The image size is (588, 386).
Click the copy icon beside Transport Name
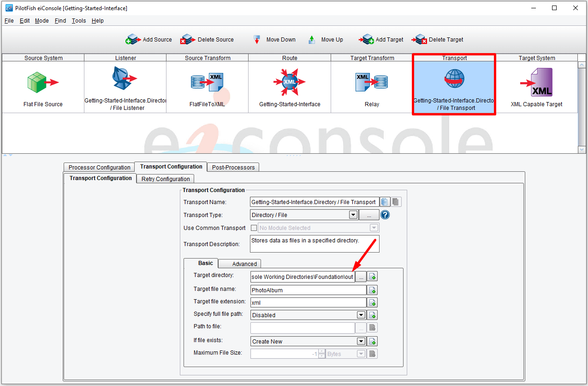point(385,202)
